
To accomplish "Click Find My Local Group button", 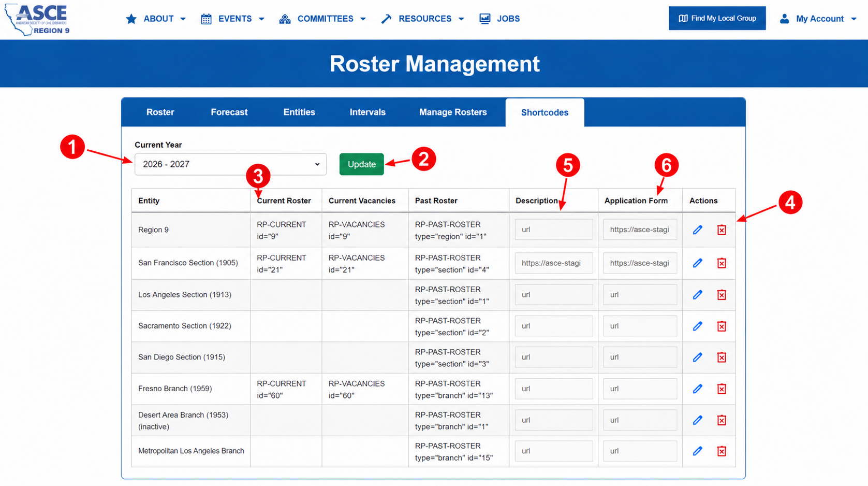I will point(717,18).
